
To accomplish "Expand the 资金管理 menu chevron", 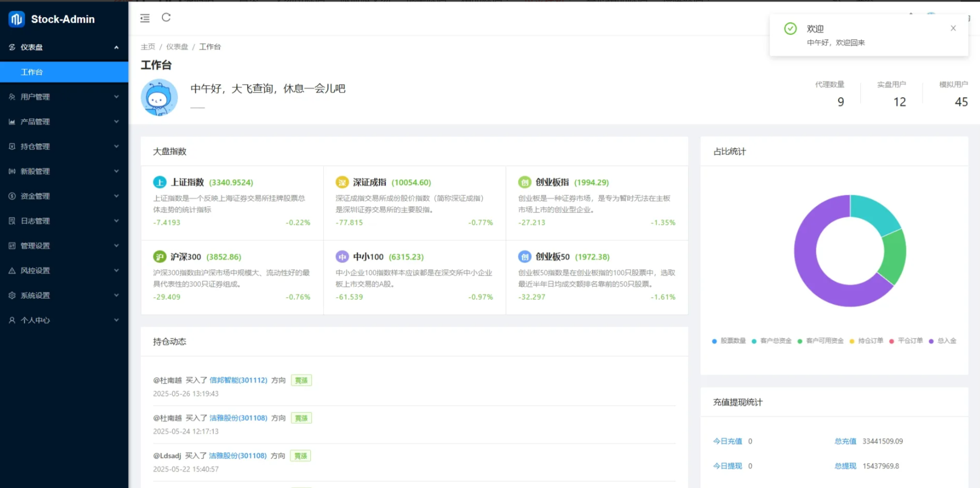I will point(116,196).
